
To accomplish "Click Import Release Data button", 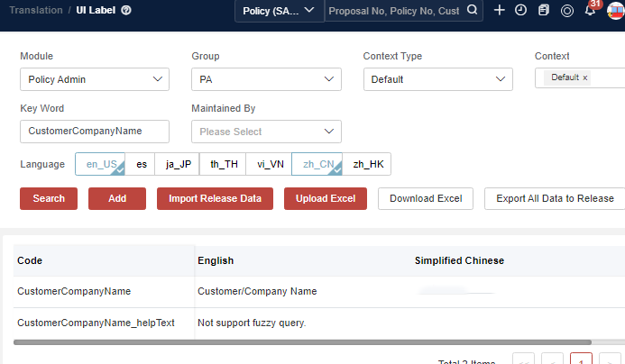I will tap(215, 198).
